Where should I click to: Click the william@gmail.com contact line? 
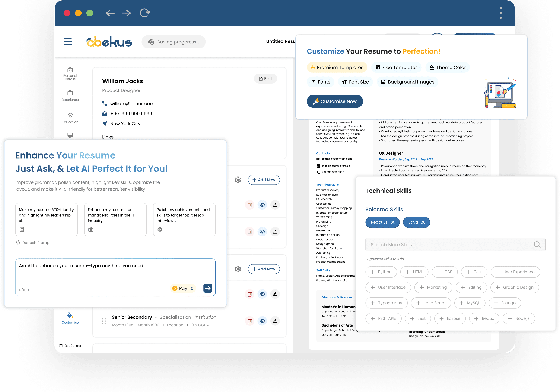128,104
